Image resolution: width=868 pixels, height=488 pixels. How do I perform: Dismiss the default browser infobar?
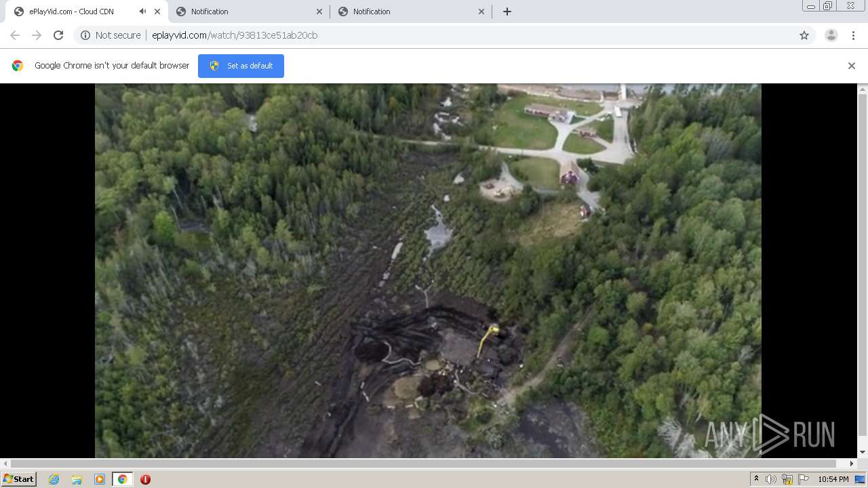point(852,66)
